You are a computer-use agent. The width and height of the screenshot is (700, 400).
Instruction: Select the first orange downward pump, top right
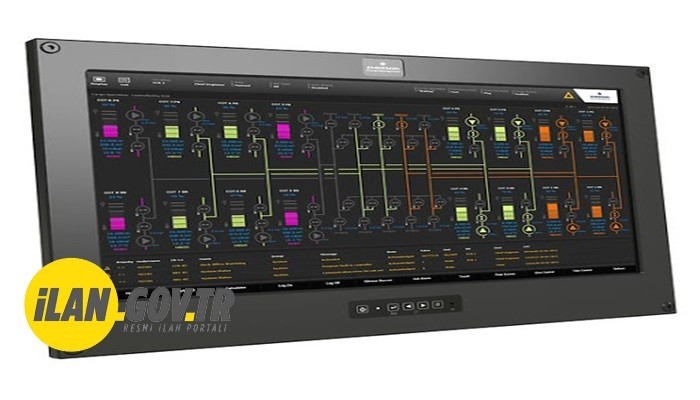pos(561,123)
